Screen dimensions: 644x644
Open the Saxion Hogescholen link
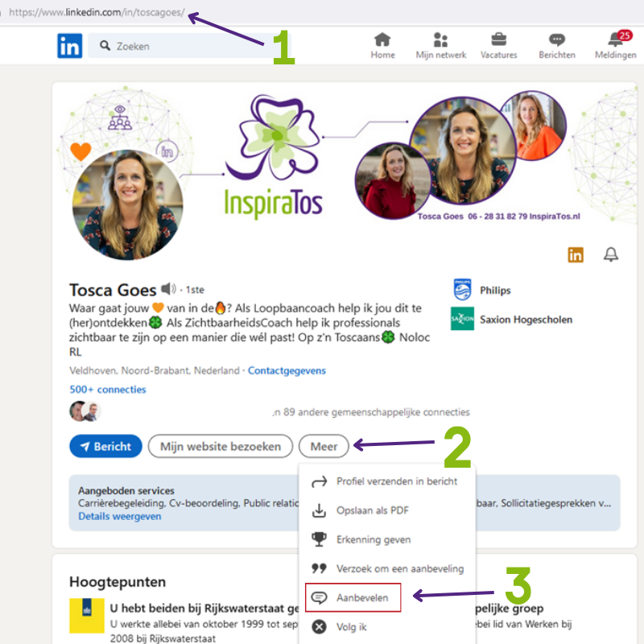(526, 320)
